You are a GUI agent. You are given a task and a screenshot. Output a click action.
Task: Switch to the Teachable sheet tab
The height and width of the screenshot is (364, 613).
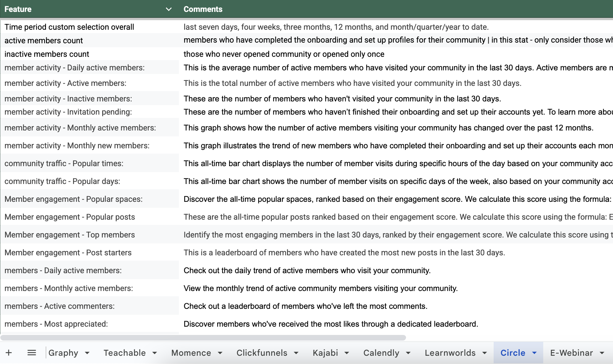[125, 353]
